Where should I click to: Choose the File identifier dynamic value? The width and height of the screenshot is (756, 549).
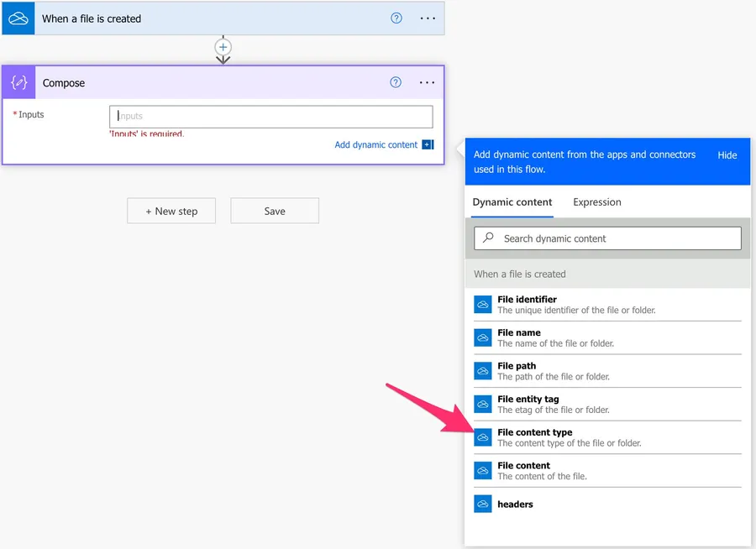click(526, 304)
